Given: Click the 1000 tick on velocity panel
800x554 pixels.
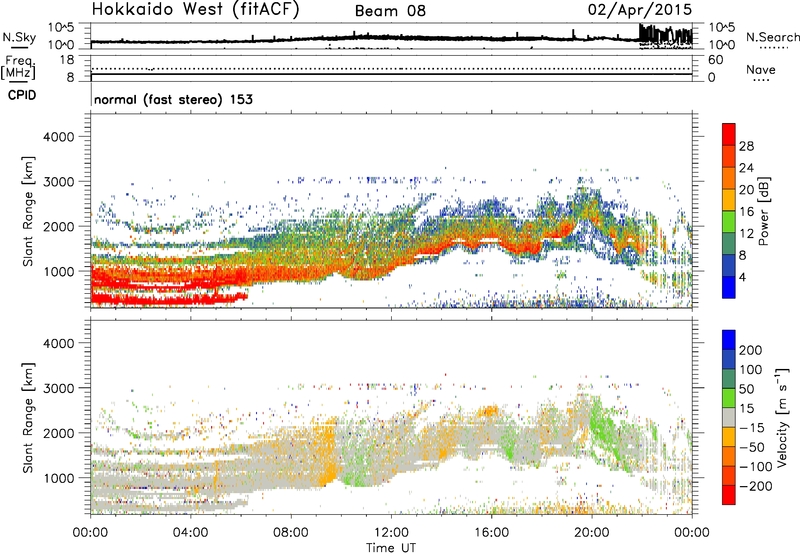Looking at the screenshot, I should coord(58,478).
